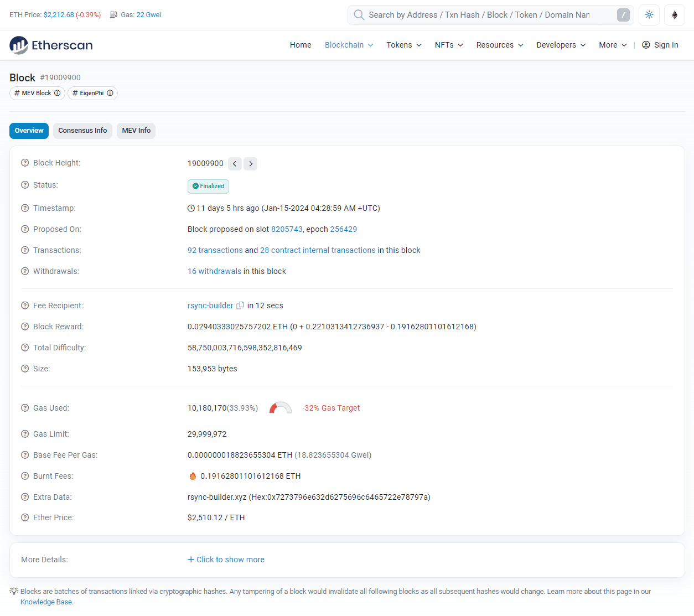
Task: Open 28 contract internal transactions link
Action: 318,250
